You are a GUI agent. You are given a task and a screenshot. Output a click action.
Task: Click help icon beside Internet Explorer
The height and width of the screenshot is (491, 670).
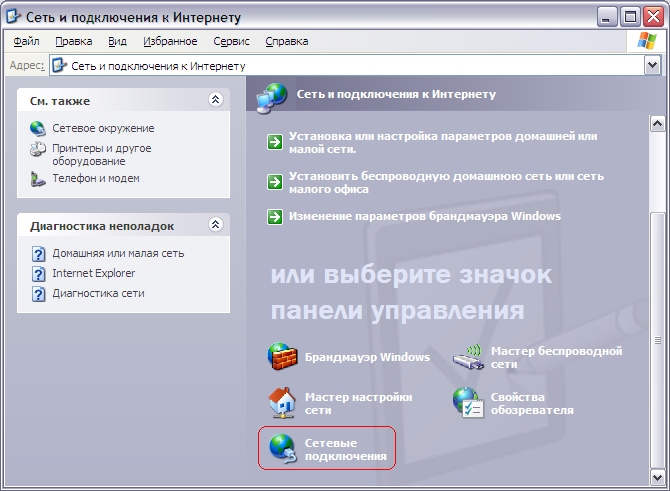tap(38, 273)
